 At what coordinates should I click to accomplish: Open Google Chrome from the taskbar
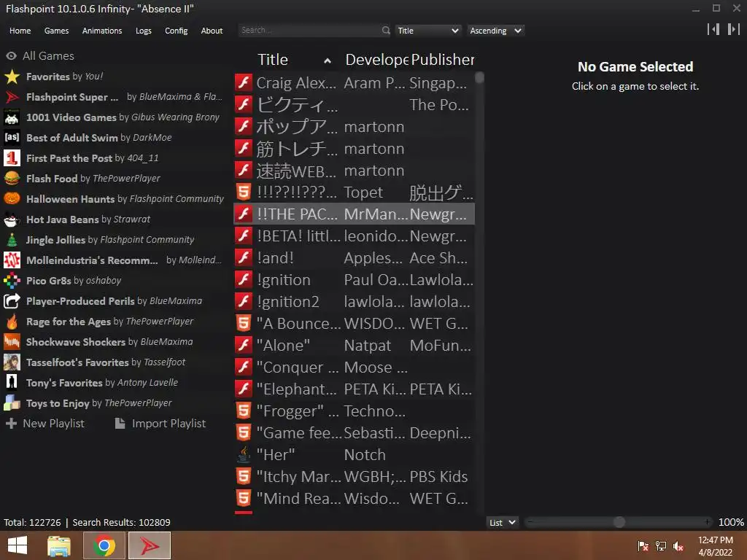(104, 545)
